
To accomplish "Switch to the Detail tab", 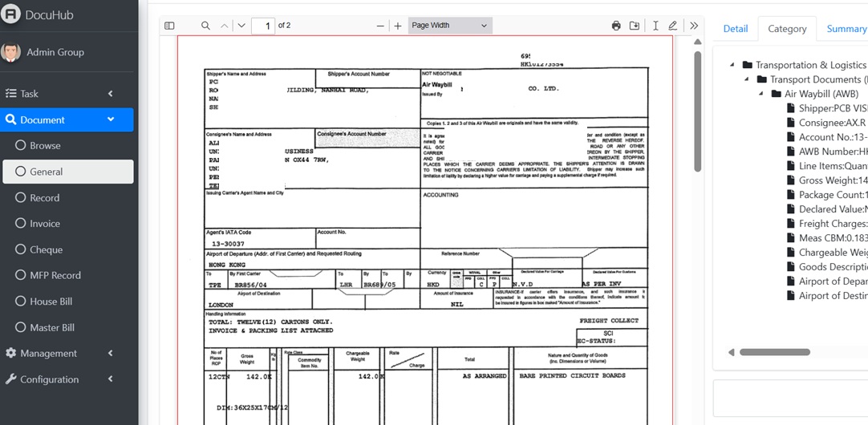I will click(x=735, y=29).
